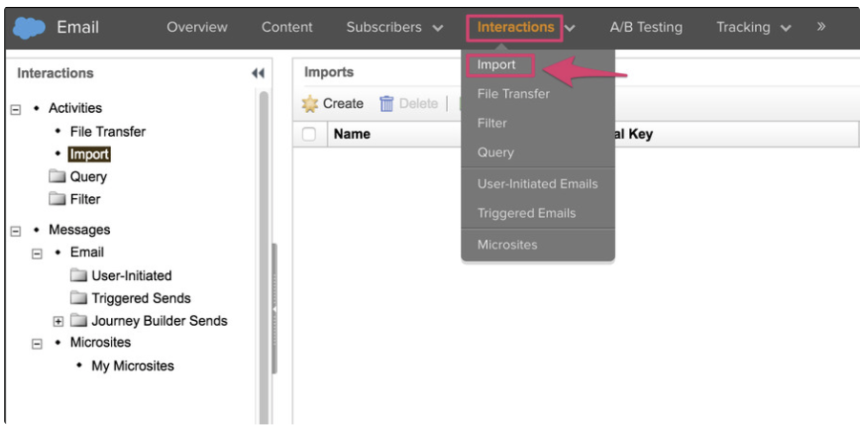
Task: Click the User-Initiated folder icon
Action: [79, 275]
